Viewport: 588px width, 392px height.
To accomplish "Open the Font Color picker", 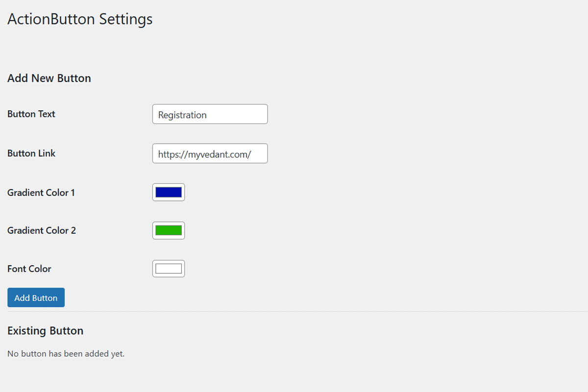I will pyautogui.click(x=169, y=269).
